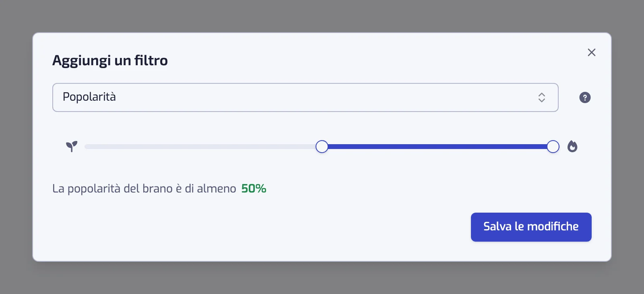Image resolution: width=644 pixels, height=294 pixels.
Task: Click the Aggiungi un filtro heading
Action: coord(110,60)
